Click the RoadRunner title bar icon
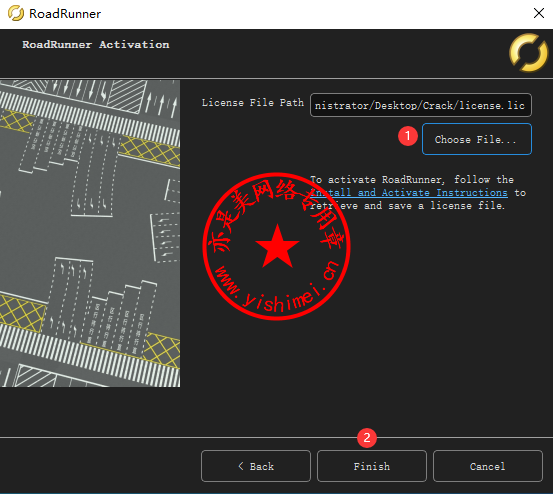 (16, 13)
